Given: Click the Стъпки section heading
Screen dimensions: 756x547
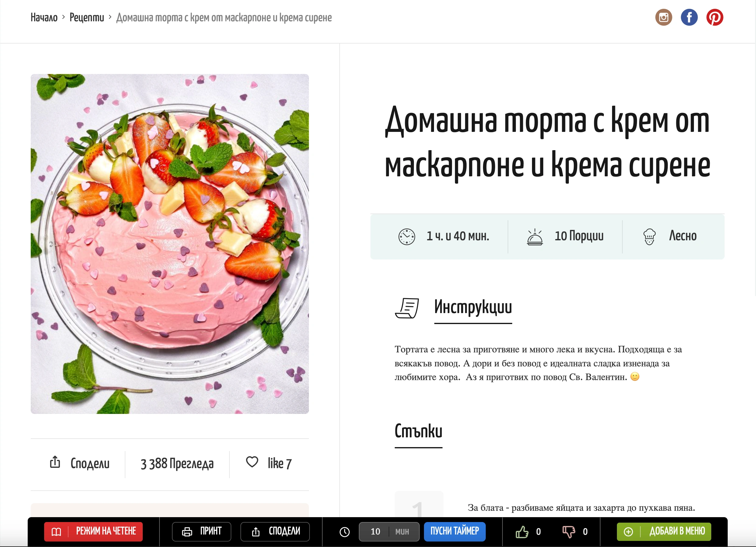Looking at the screenshot, I should [x=418, y=431].
